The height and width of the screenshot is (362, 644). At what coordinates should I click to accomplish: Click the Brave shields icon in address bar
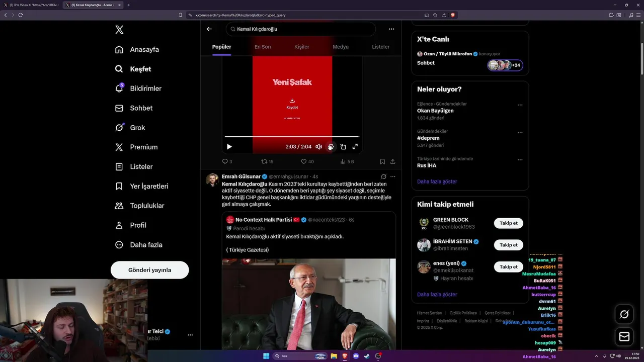coord(453,15)
